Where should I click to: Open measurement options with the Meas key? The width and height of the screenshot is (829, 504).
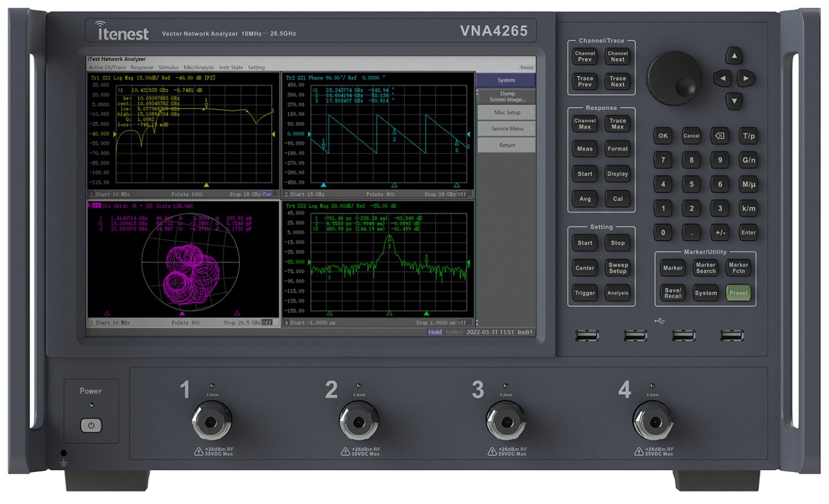tap(585, 149)
